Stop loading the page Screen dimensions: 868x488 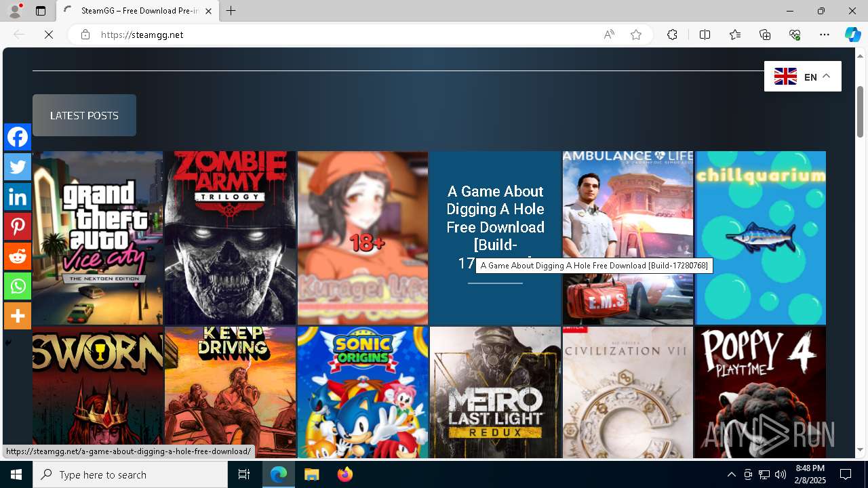pyautogui.click(x=49, y=35)
